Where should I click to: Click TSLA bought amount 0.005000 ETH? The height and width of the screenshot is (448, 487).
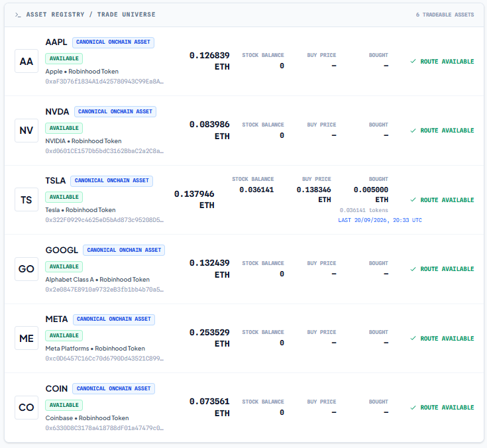pyautogui.click(x=371, y=194)
